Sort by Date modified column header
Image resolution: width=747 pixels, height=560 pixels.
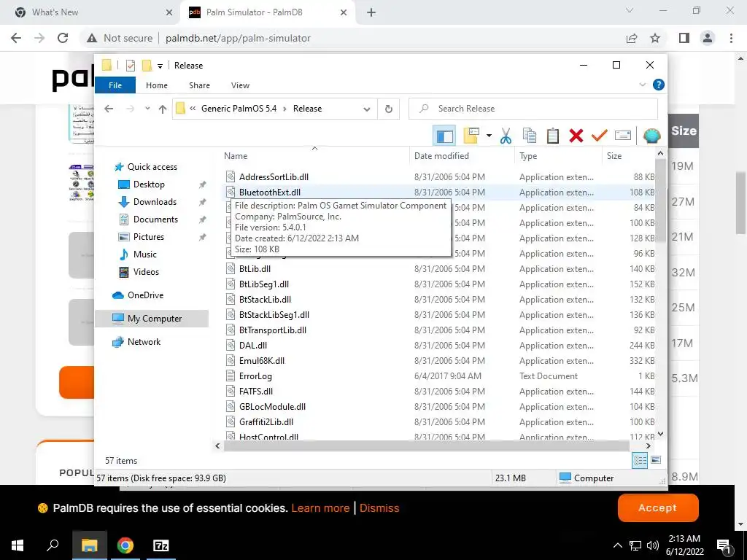click(462, 156)
